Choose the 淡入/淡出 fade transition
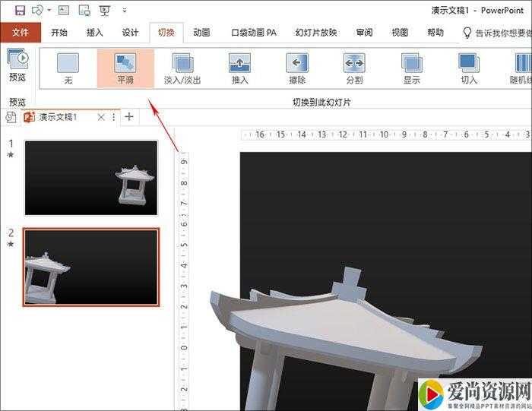The image size is (532, 411). [x=182, y=68]
